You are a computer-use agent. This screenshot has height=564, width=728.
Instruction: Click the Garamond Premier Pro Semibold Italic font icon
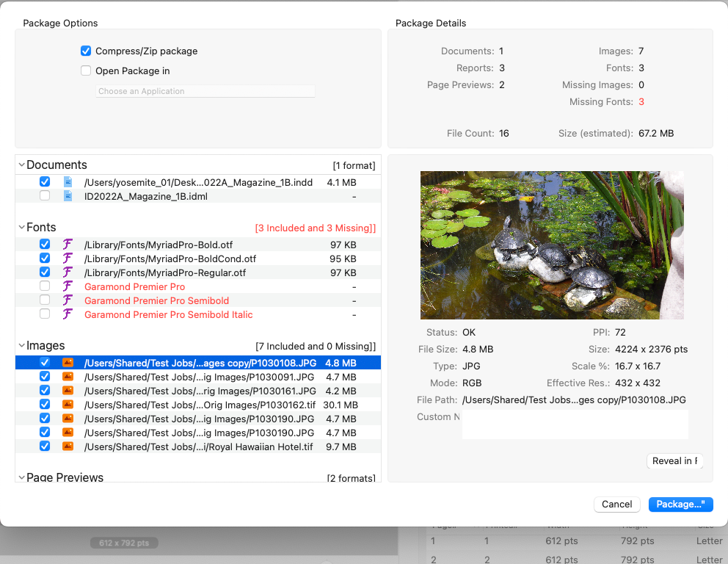point(68,314)
